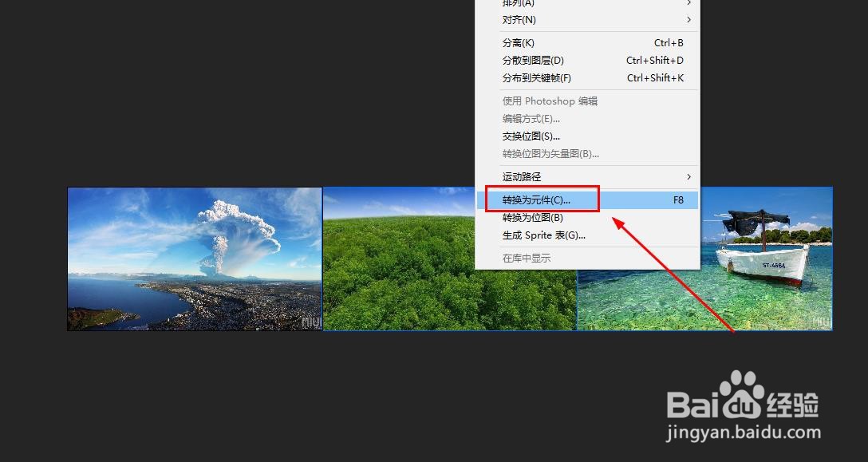Open the 运动路径 submenu

[x=587, y=176]
